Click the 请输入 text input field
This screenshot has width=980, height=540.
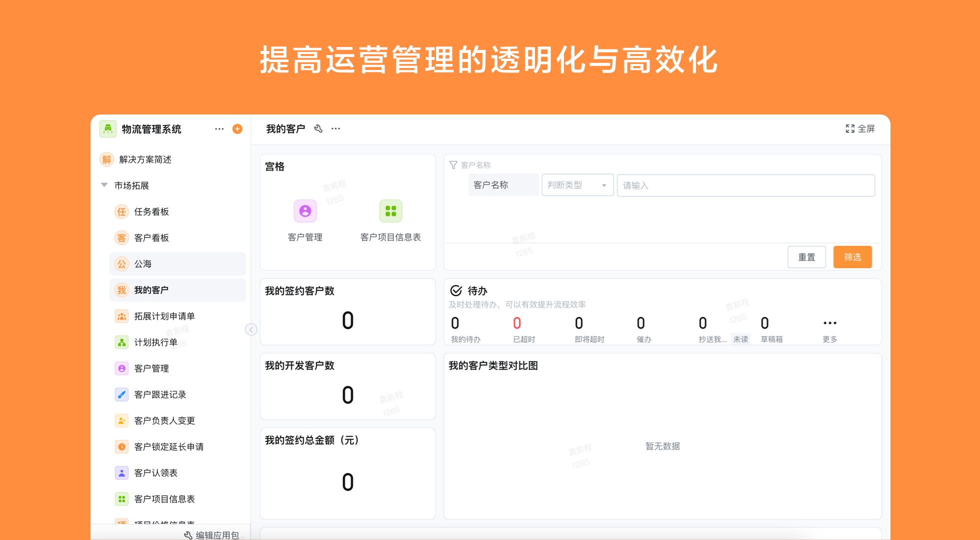click(x=745, y=185)
